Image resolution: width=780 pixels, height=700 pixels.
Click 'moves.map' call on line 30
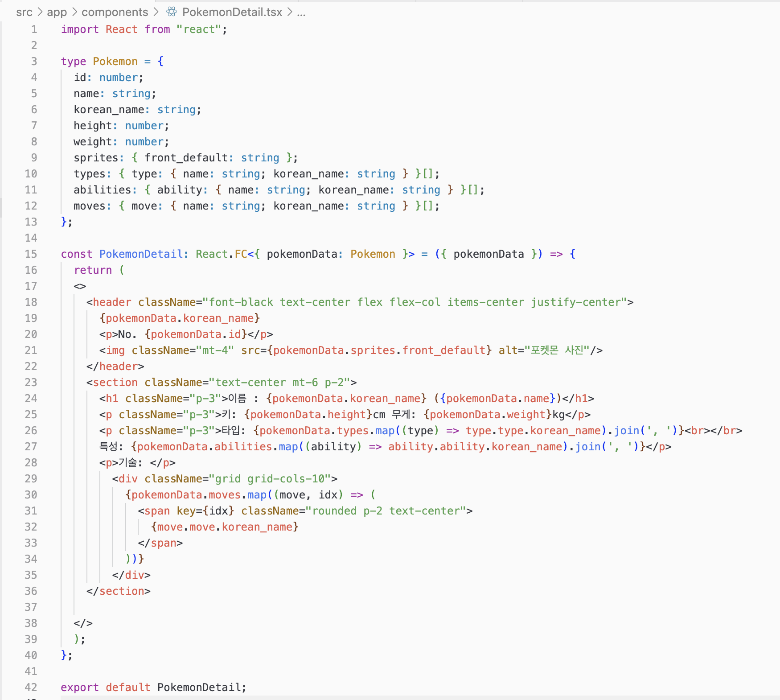(238, 495)
